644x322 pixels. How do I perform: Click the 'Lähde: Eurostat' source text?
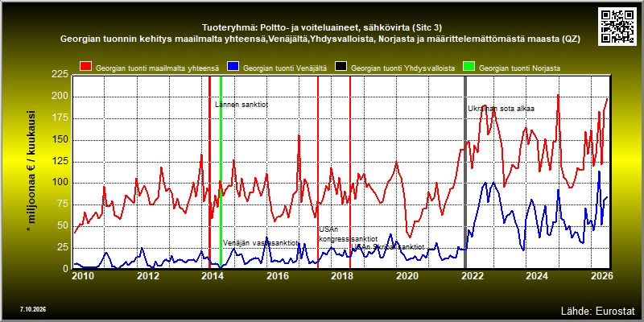[x=598, y=310]
